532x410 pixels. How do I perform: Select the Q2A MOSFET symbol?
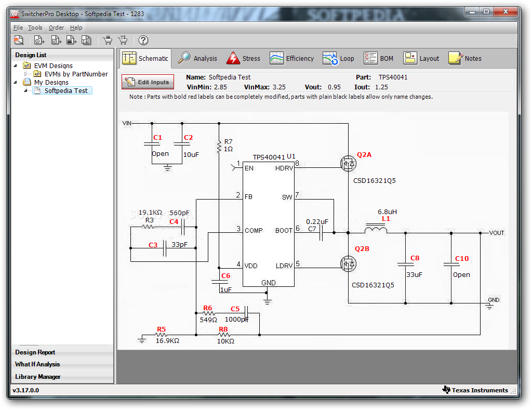tap(348, 164)
